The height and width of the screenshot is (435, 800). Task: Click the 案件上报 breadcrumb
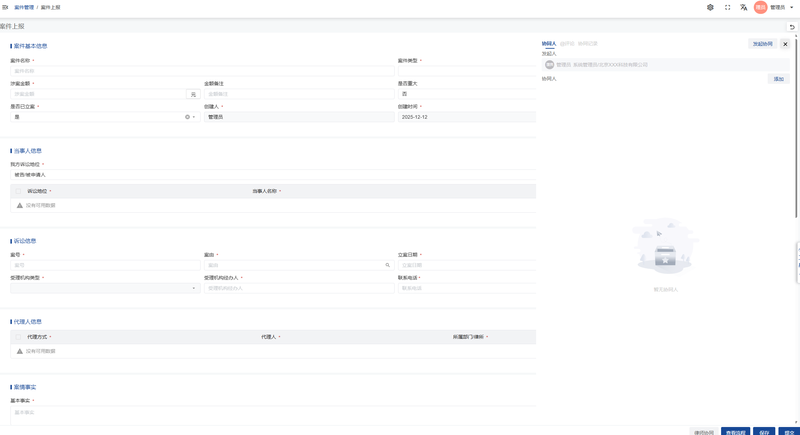pos(51,8)
